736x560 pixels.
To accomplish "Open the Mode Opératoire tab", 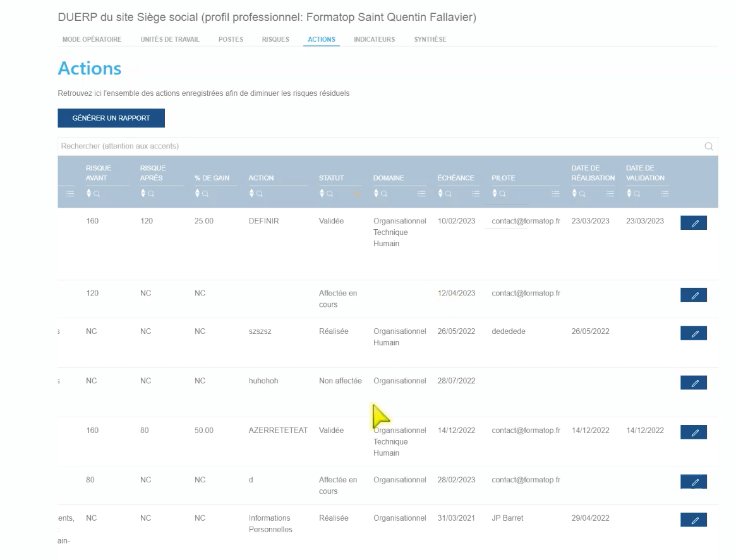I will click(x=92, y=39).
